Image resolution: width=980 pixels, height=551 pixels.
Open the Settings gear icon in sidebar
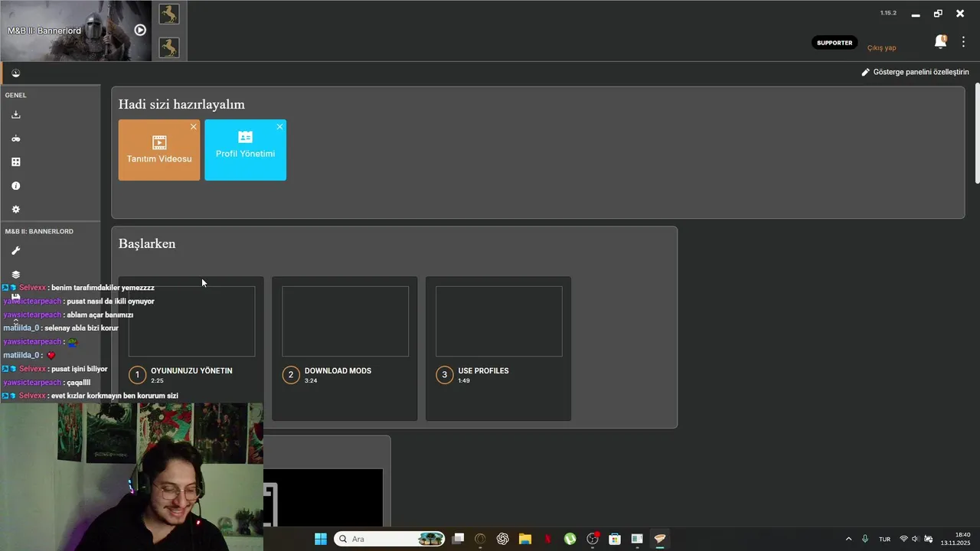[x=15, y=210]
